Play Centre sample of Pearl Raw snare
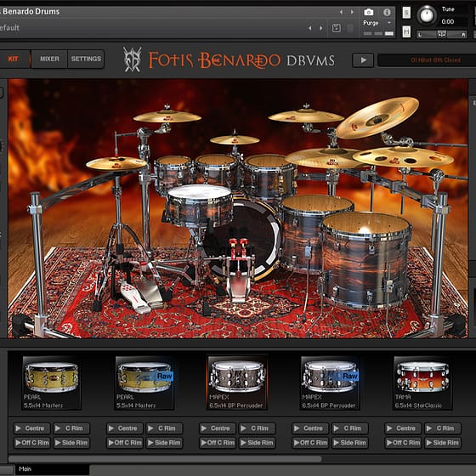 (124, 428)
